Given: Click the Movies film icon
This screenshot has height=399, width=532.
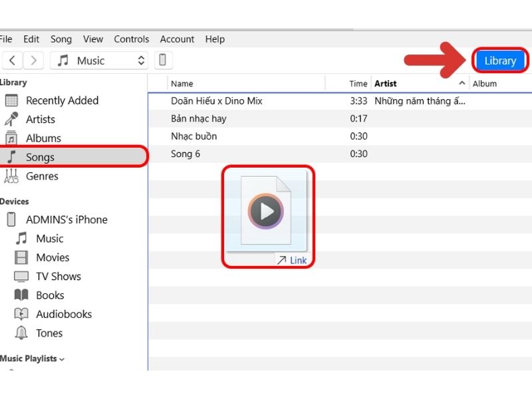Looking at the screenshot, I should pos(21,257).
